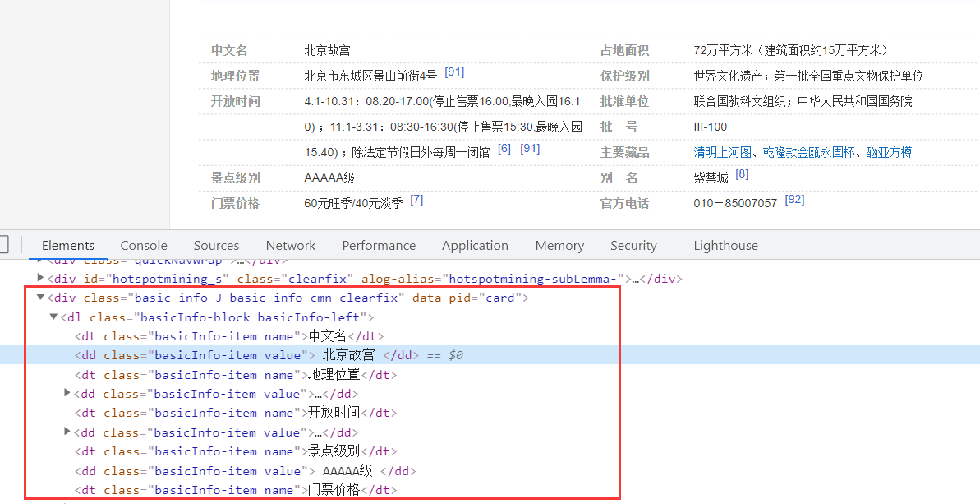Select the dt element containing 地理位置
This screenshot has height=504, width=980.
click(237, 375)
